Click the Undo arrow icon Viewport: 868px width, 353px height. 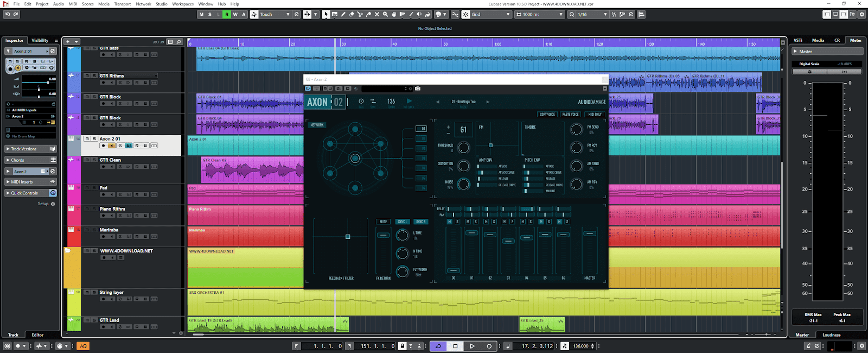(7, 15)
